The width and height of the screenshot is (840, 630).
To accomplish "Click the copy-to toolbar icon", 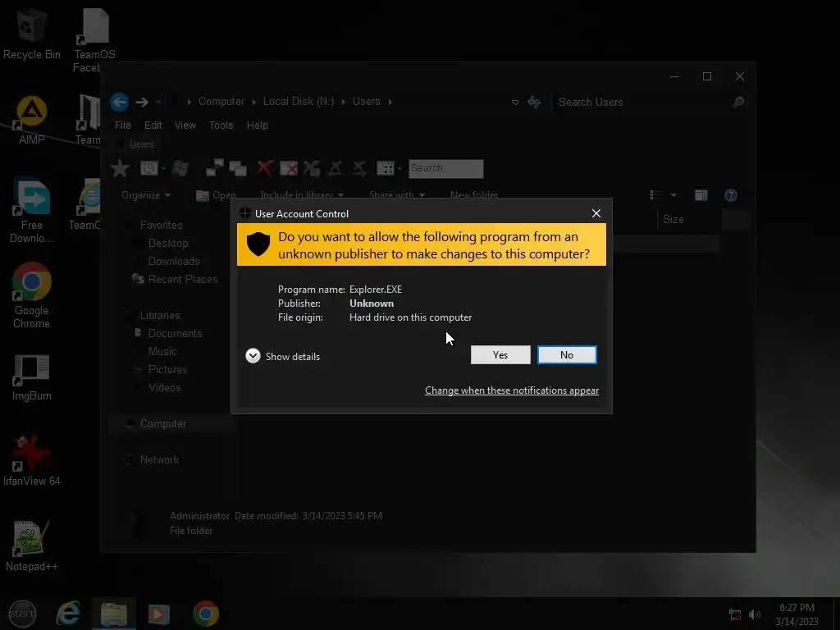I will click(238, 168).
